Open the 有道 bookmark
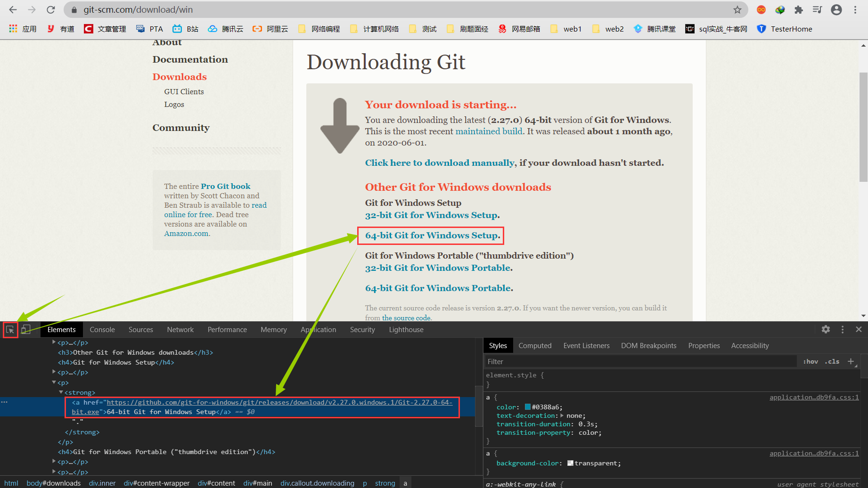Image resolution: width=868 pixels, height=488 pixels. tap(60, 29)
